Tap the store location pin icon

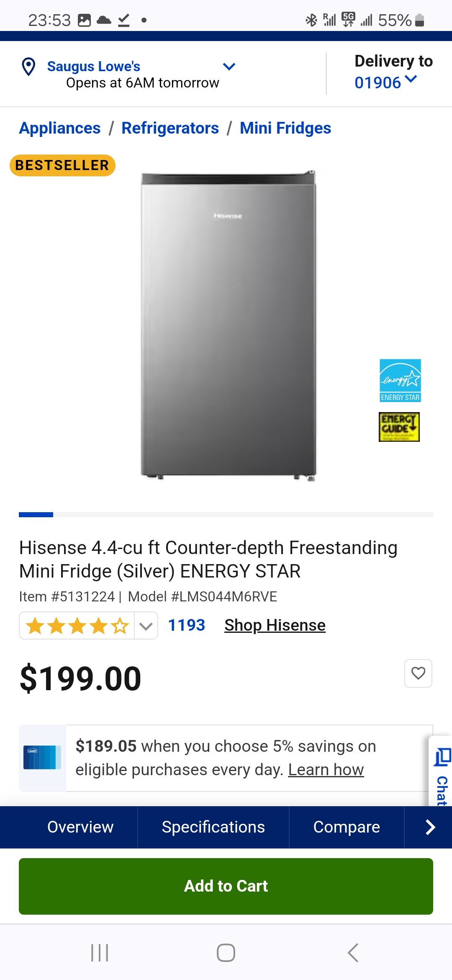(28, 67)
